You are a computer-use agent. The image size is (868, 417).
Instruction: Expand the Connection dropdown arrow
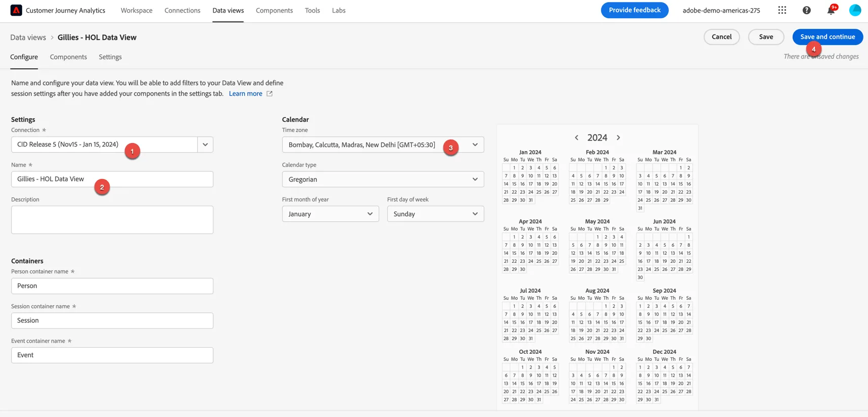pyautogui.click(x=205, y=145)
